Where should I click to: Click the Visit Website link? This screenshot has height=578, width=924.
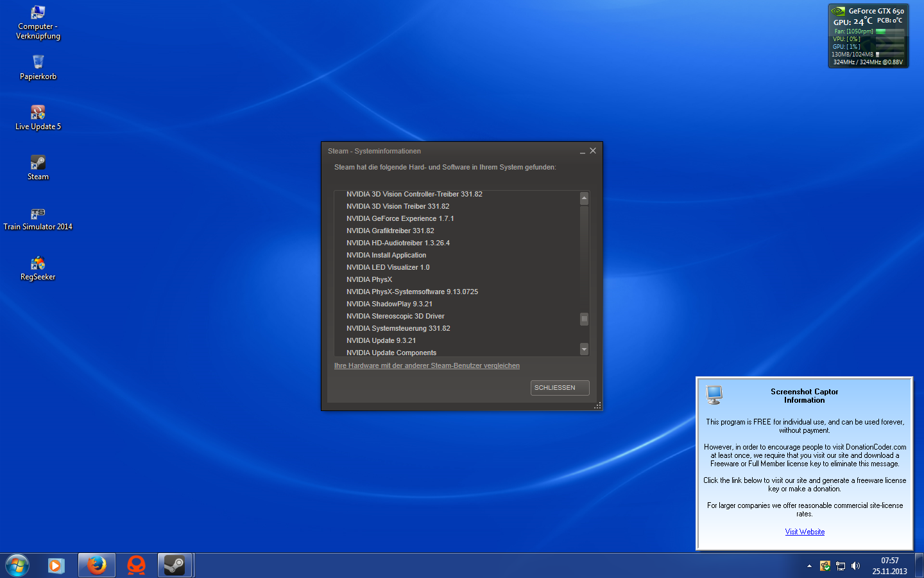click(x=805, y=532)
